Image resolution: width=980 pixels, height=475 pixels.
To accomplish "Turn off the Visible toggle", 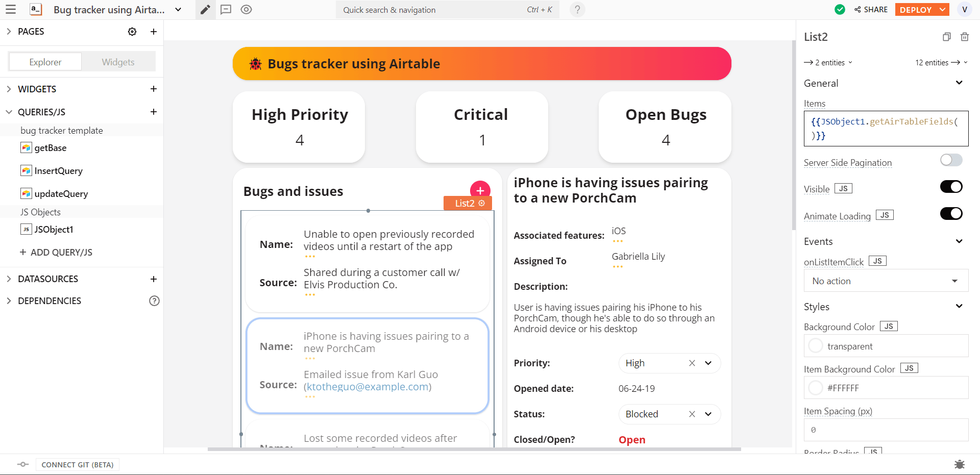I will (951, 187).
